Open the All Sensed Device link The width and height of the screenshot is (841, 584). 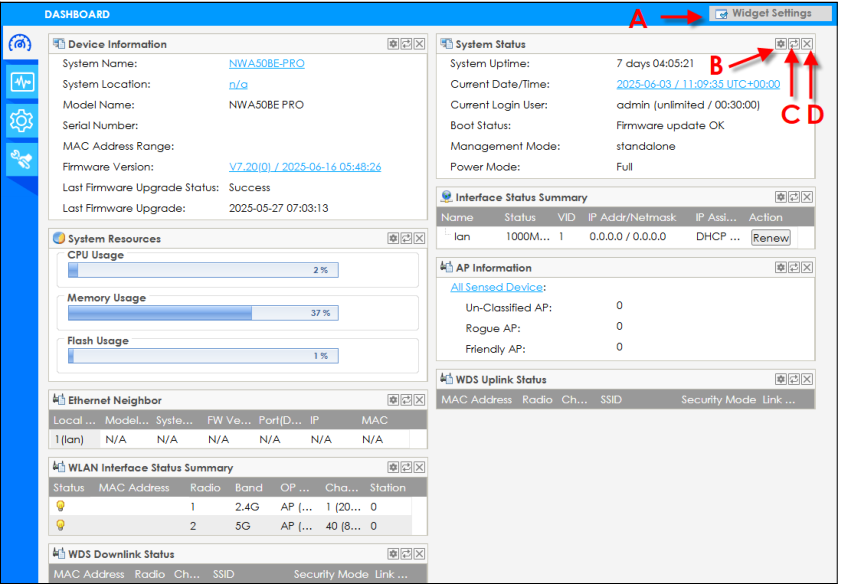(x=495, y=287)
